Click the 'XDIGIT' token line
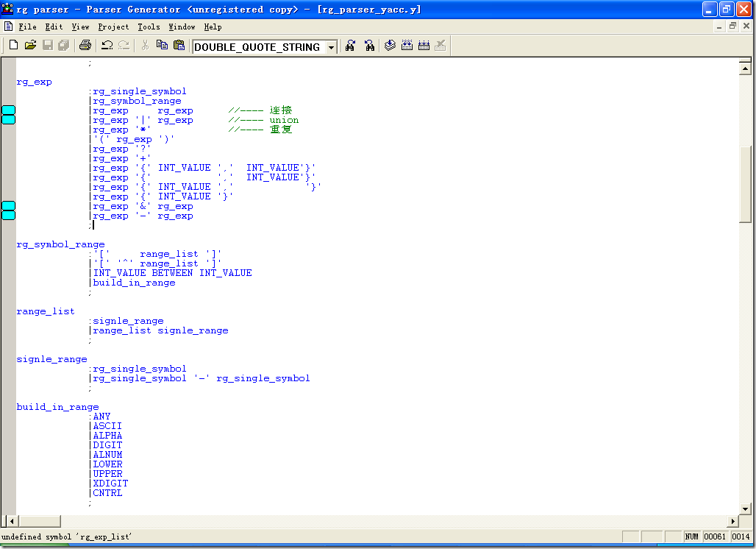The height and width of the screenshot is (549, 756). (110, 484)
